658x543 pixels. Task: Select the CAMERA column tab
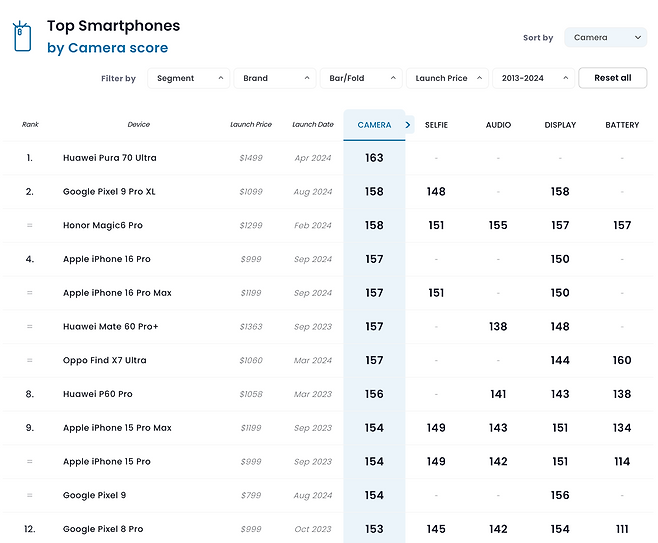374,125
